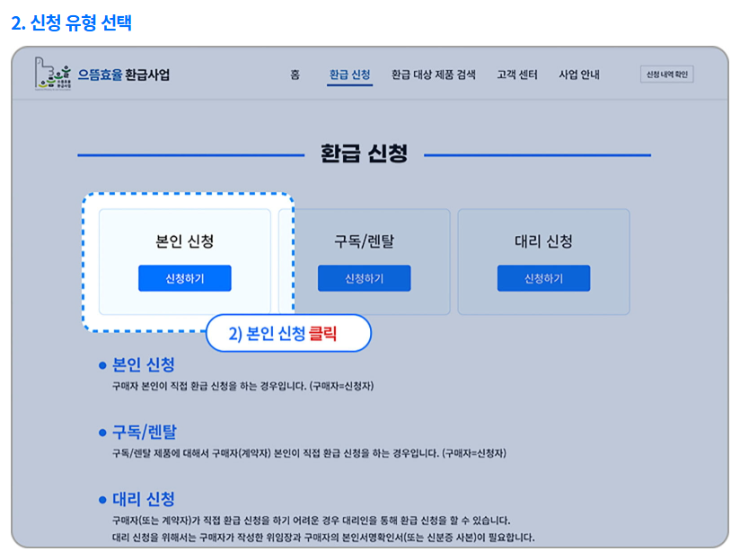Click the text beginning '대리 신청을 위해서는 구매자가 작성한 위임장'
The height and width of the screenshot is (560, 740).
click(x=323, y=538)
